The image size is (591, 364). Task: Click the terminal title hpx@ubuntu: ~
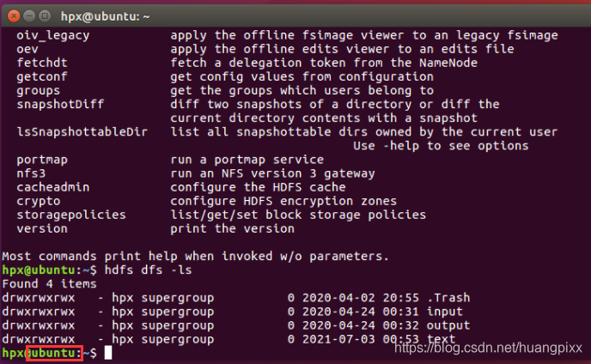(105, 16)
